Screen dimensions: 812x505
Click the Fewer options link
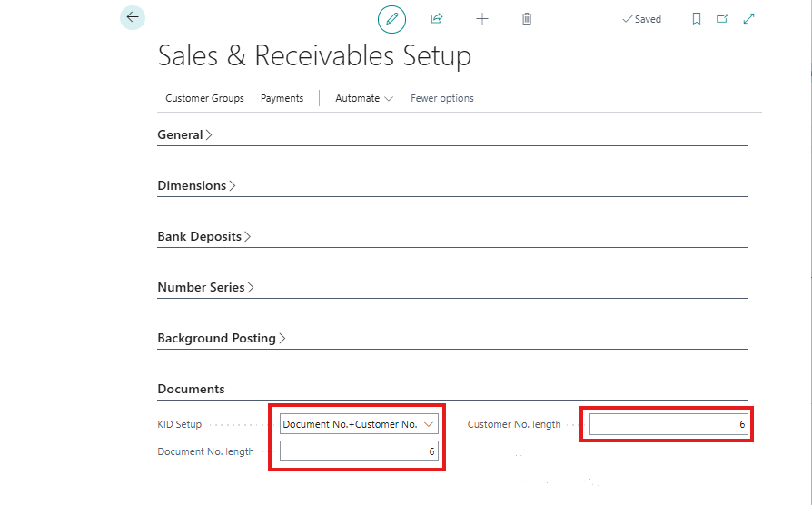[442, 98]
